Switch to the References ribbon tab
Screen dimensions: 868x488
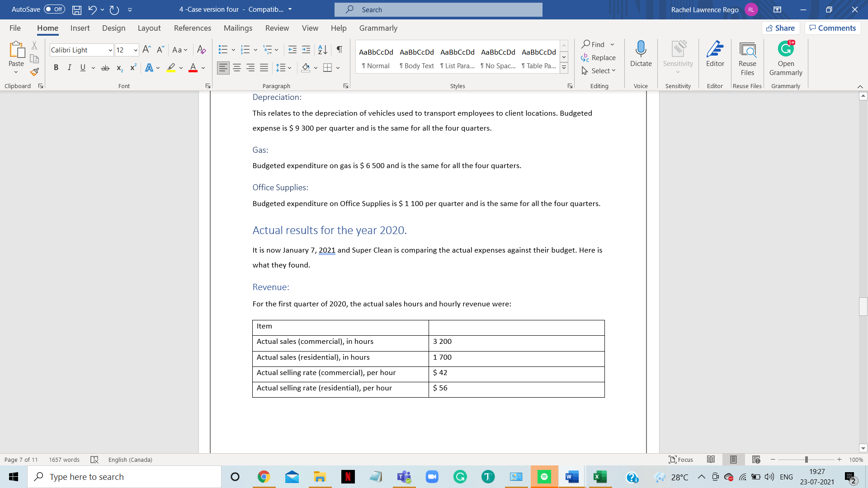193,28
